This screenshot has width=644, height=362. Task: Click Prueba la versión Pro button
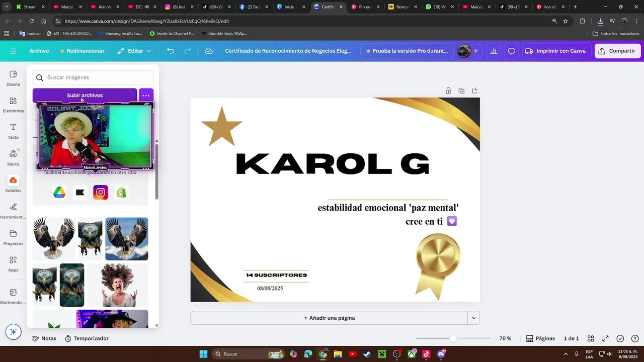pos(407,51)
